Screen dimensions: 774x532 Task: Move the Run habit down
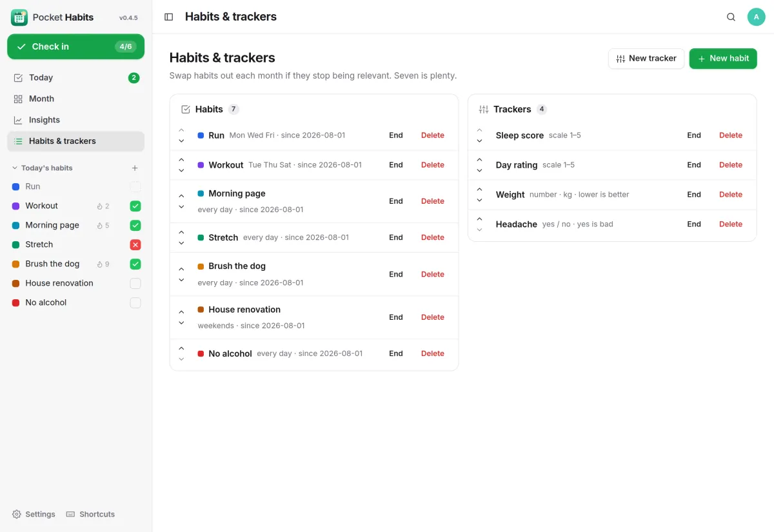pyautogui.click(x=181, y=141)
